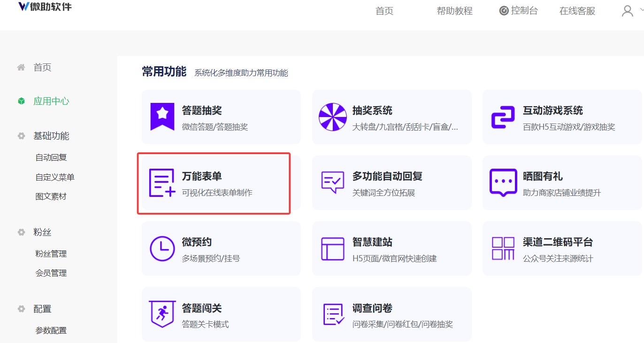
Task: Select the 微预约 clock icon
Action: 162,248
